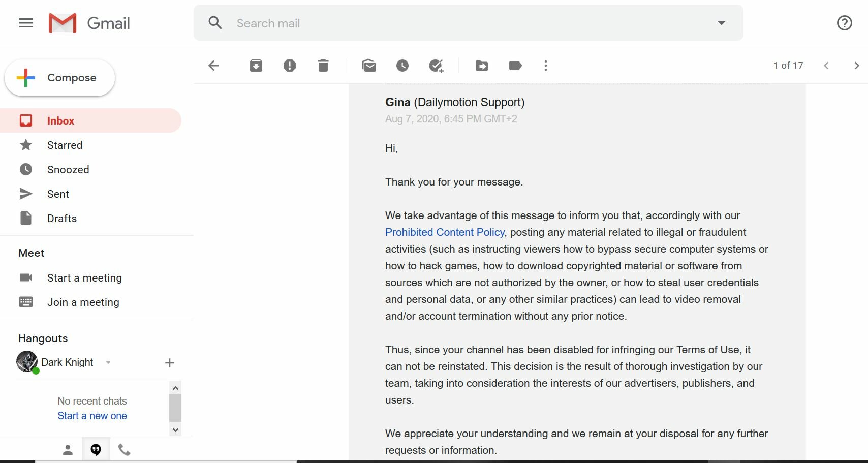Click sender name Gina (Dailymotion Support)

[x=455, y=102]
